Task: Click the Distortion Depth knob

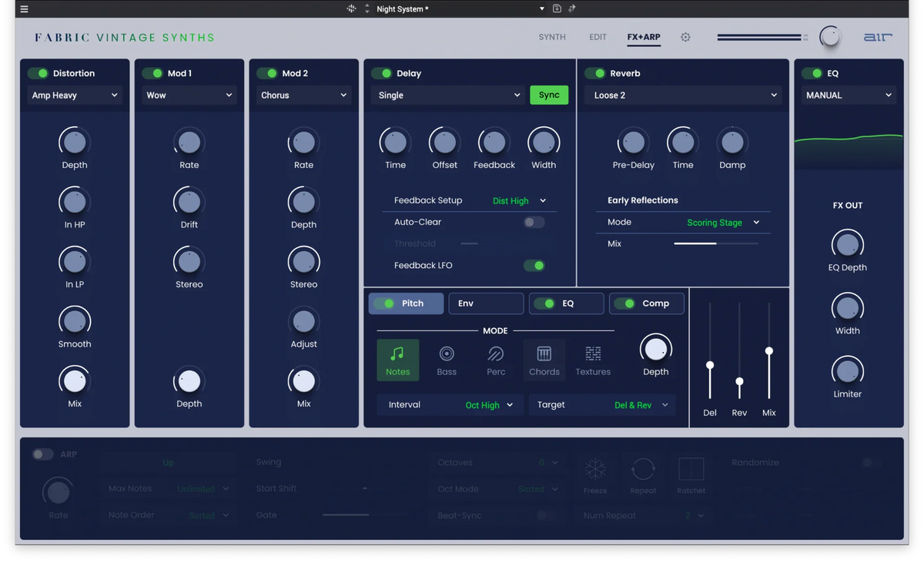Action: click(x=75, y=142)
